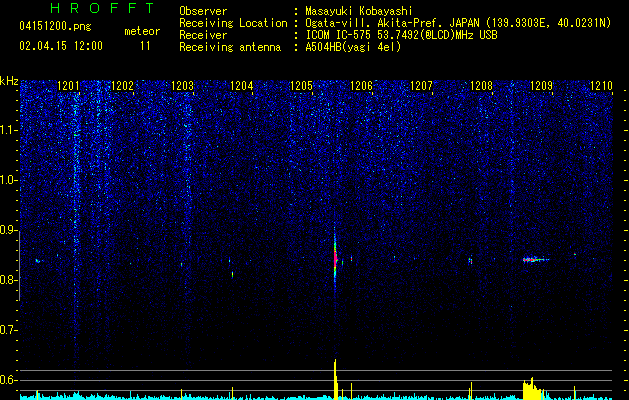This screenshot has width=629, height=400.
Task: Click the 1210 time marker
Action: pos(601,86)
